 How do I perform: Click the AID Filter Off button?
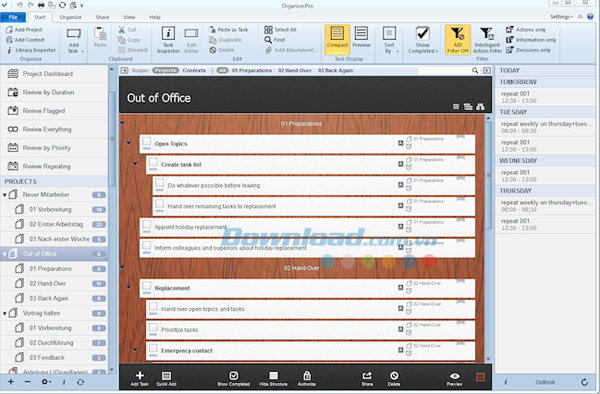coord(458,40)
